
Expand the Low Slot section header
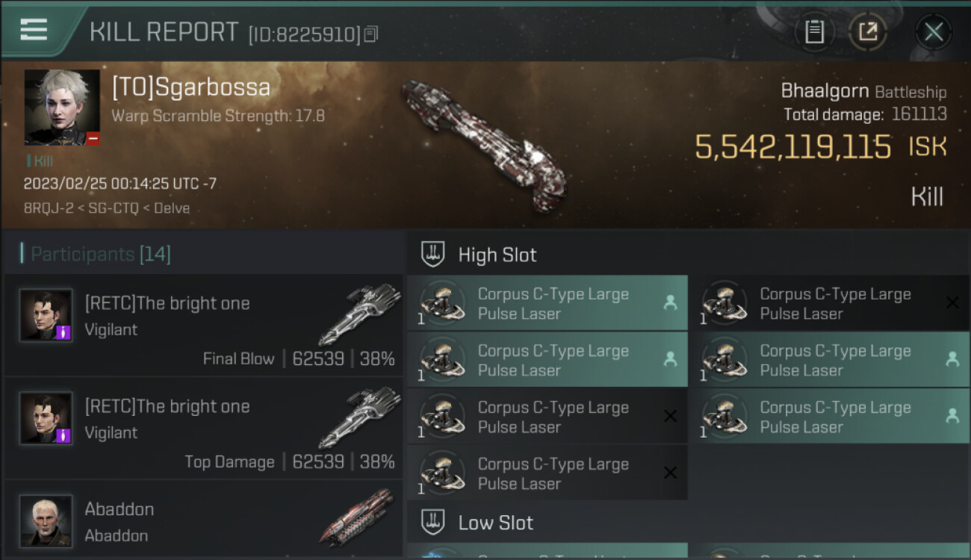click(496, 523)
